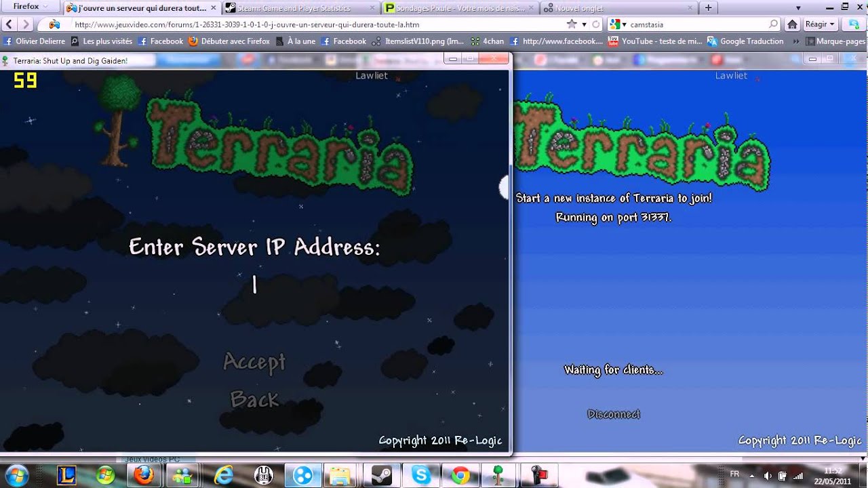Switch to the Nouvel onglet tab

(x=618, y=8)
